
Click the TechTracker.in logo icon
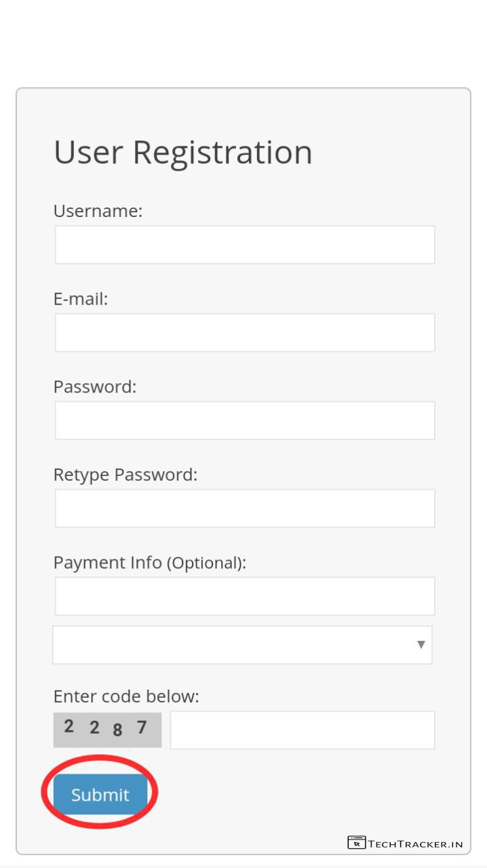point(356,843)
